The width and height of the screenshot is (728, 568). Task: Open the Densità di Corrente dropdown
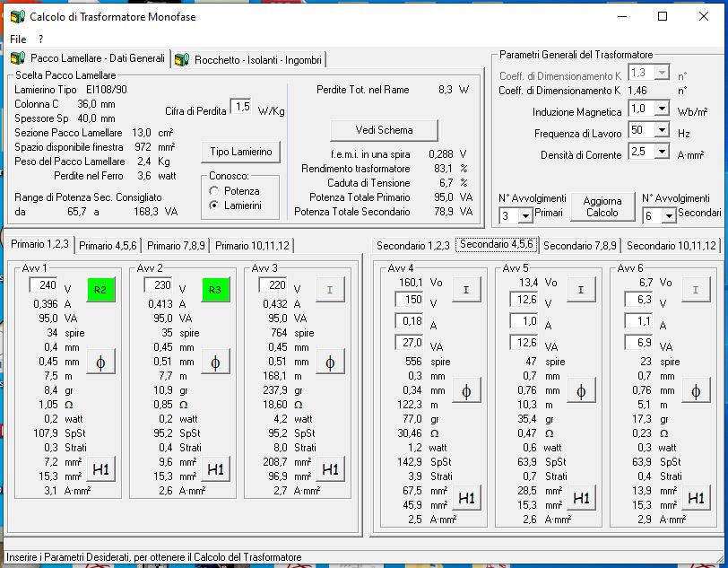point(662,152)
